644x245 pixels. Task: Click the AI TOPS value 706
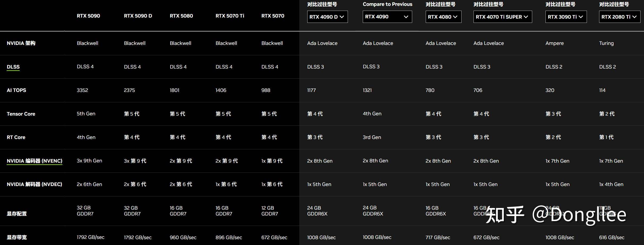478,90
